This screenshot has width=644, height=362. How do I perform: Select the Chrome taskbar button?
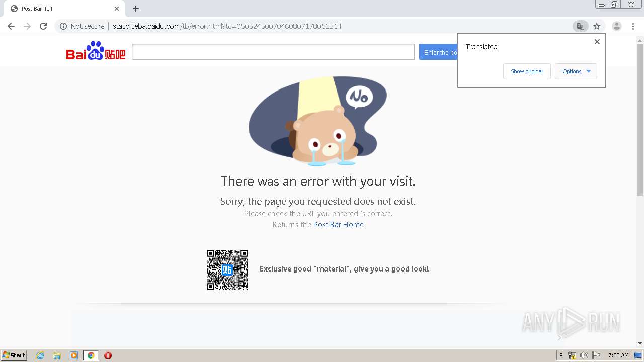(91, 355)
